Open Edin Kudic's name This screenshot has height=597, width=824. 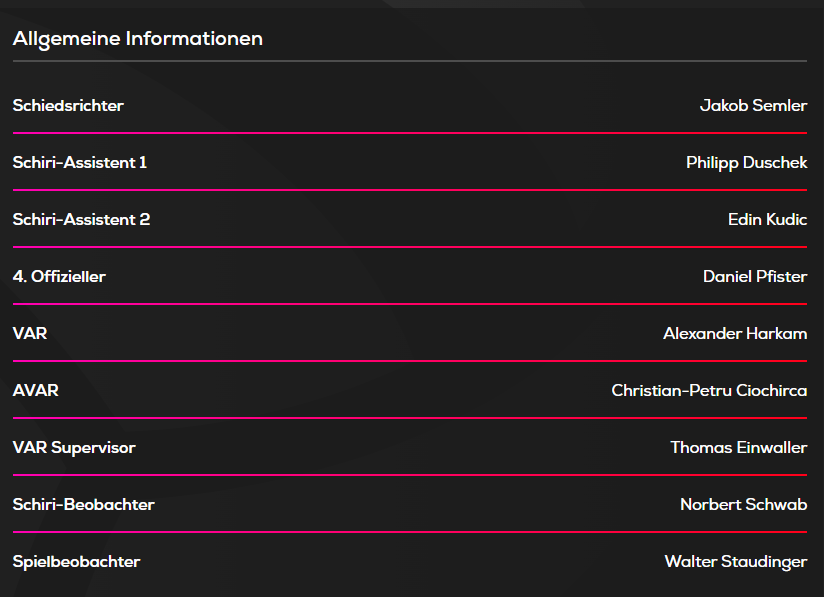pos(767,219)
